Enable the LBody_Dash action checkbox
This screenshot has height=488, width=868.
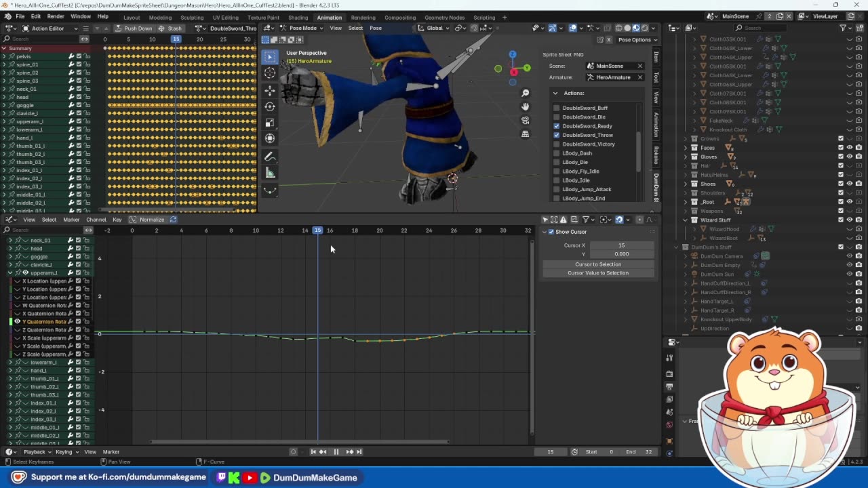tap(557, 153)
